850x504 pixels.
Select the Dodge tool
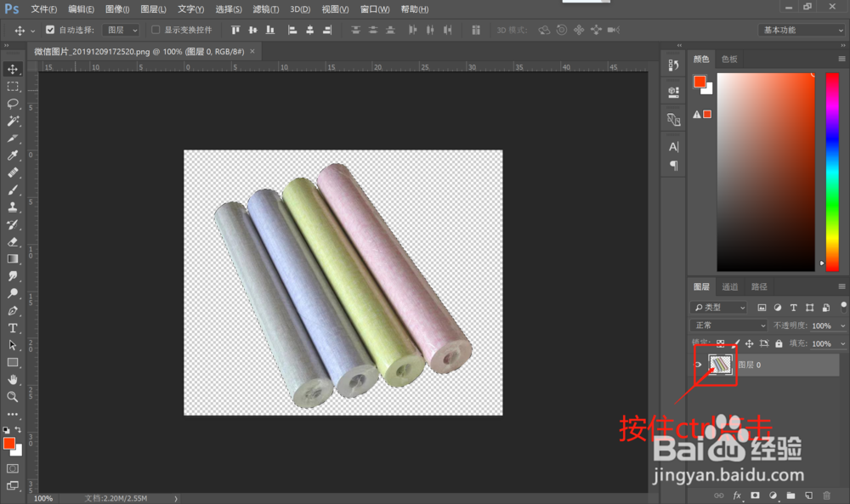13,294
